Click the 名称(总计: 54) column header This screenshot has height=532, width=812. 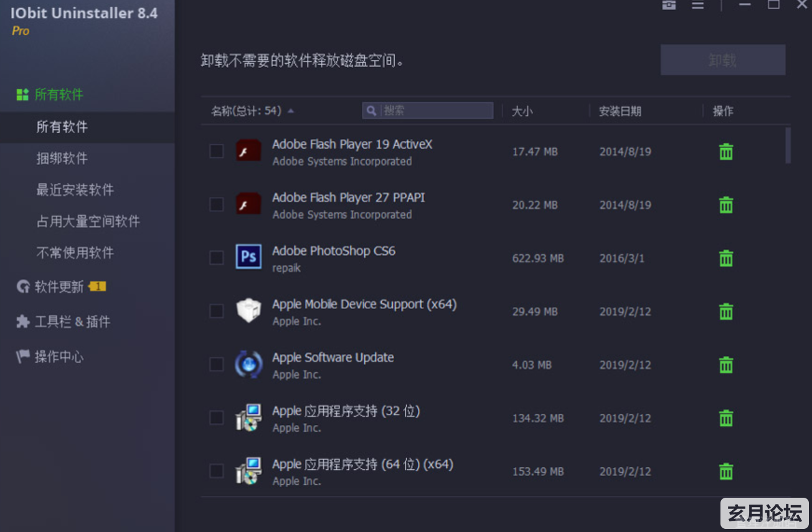tap(246, 111)
